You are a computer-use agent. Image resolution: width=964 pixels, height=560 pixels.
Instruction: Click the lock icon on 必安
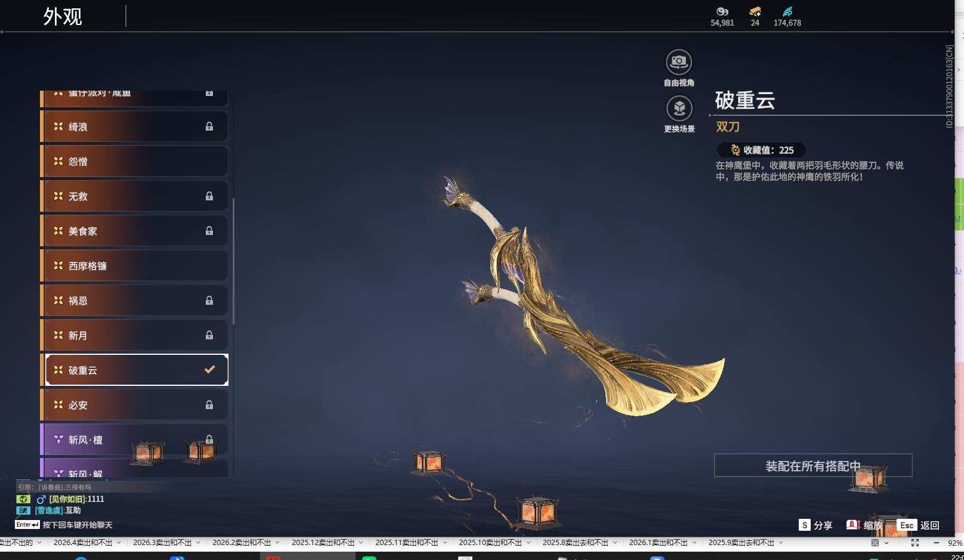tap(209, 405)
